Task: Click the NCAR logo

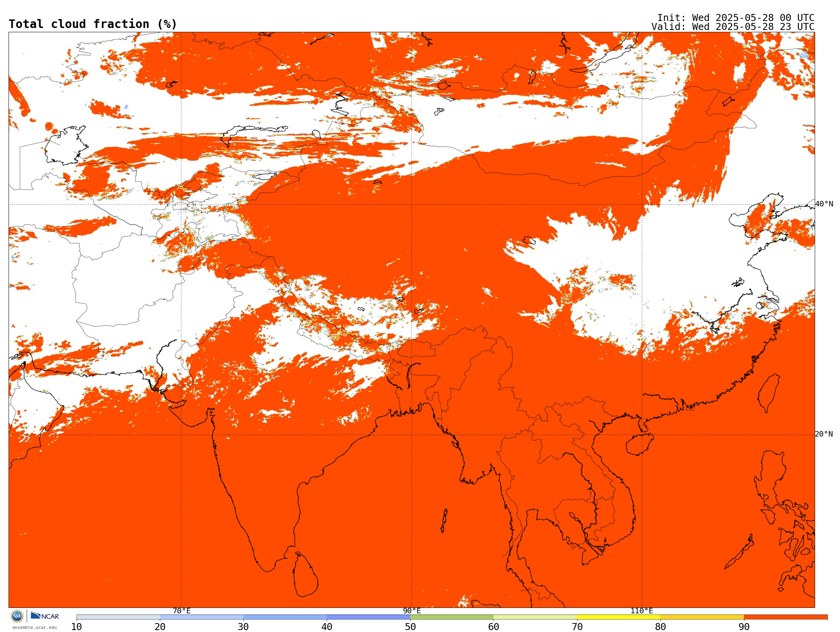Action: click(45, 616)
